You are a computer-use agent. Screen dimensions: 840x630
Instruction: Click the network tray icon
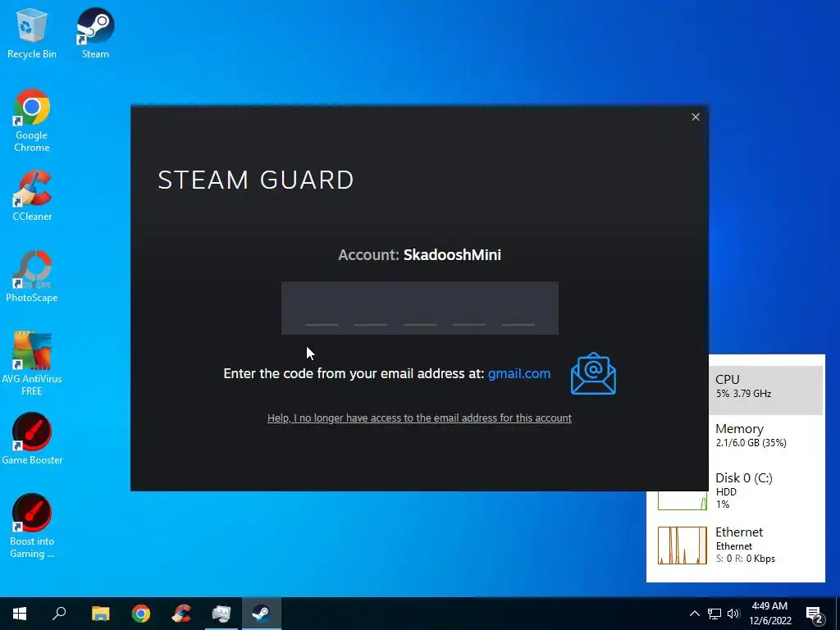[714, 614]
